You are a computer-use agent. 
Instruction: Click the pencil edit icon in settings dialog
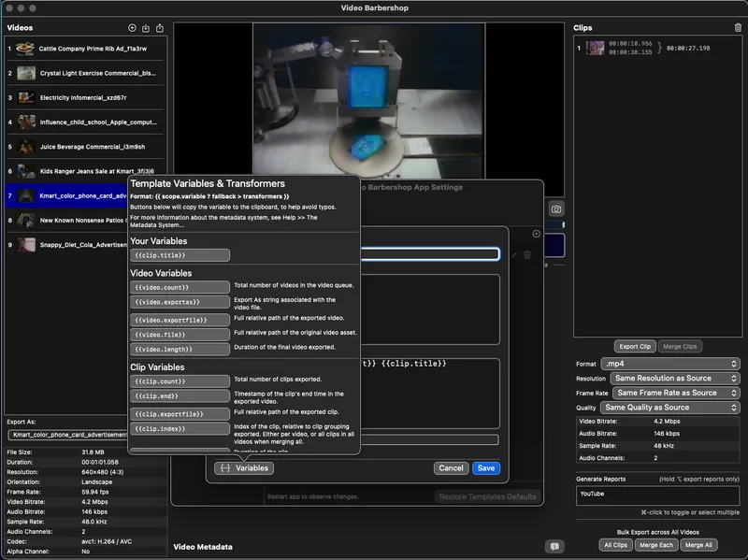[x=513, y=254]
